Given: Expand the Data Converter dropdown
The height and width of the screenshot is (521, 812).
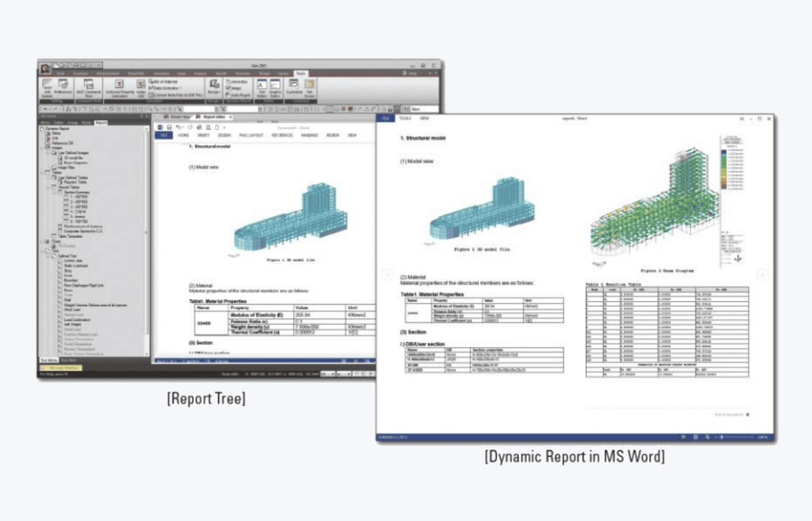Looking at the screenshot, I should (x=180, y=89).
